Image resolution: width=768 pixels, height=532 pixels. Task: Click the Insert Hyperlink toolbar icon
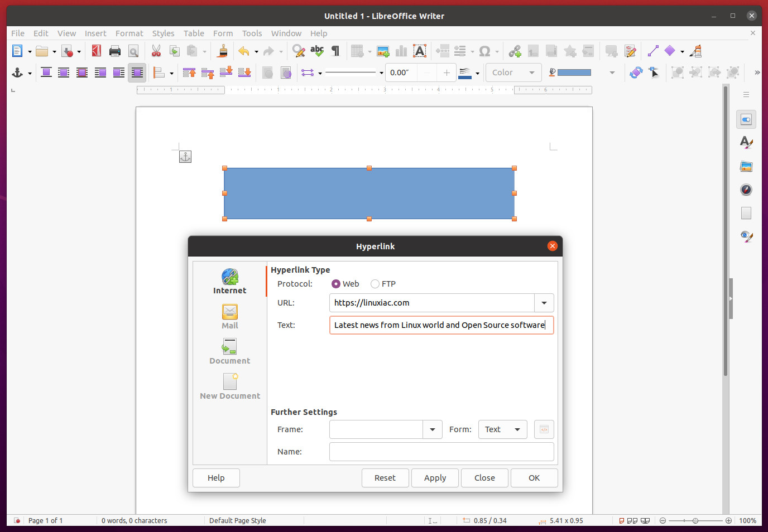pos(515,51)
